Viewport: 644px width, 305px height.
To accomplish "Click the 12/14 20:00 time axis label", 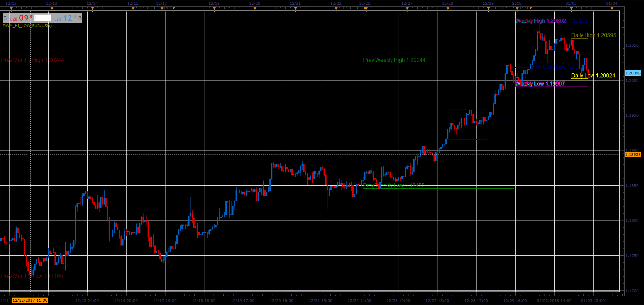I will pyautogui.click(x=126, y=301).
